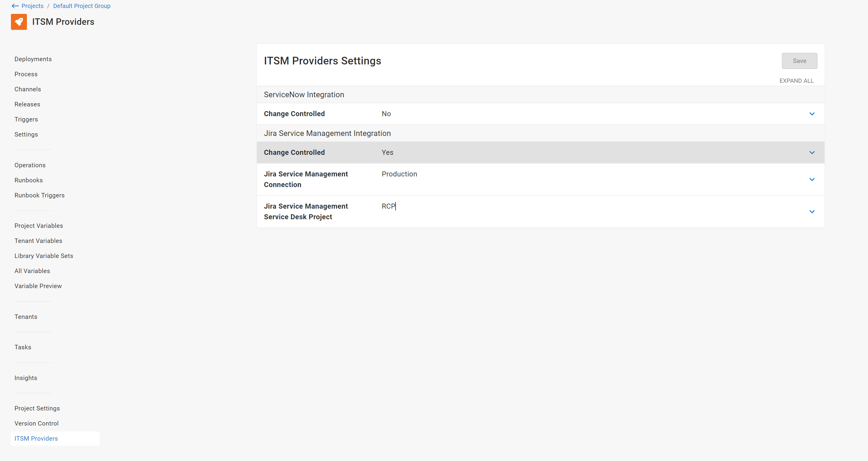Screen dimensions: 868x461
Task: Click the back arrow to return to Projects
Action: click(15, 6)
